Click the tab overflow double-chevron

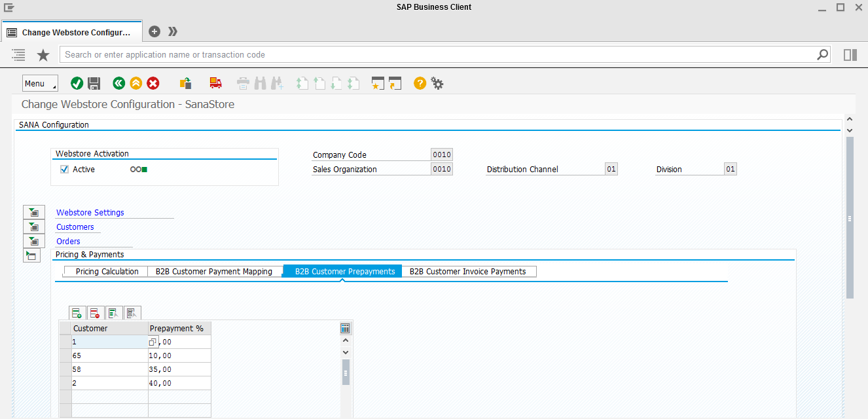pos(173,31)
